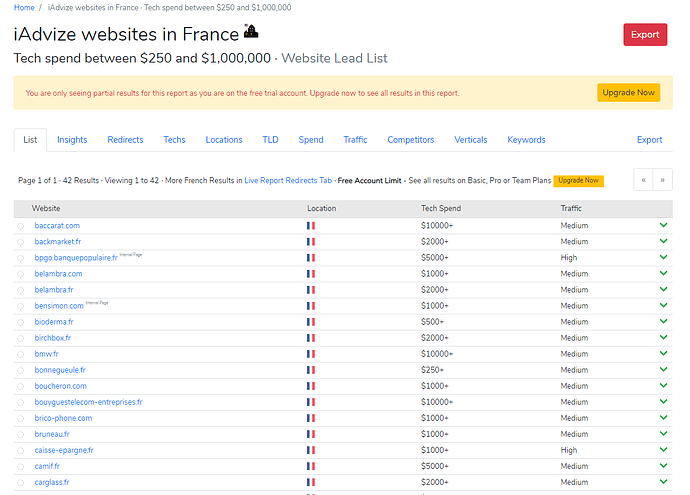Image resolution: width=690 pixels, height=495 pixels.
Task: Open the bensimon.com website link
Action: tap(59, 306)
